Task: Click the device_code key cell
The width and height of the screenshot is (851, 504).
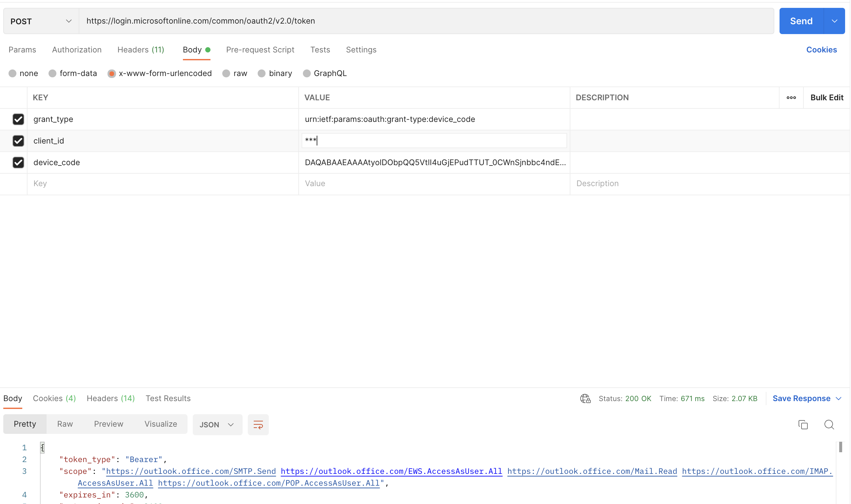Action: pyautogui.click(x=163, y=163)
